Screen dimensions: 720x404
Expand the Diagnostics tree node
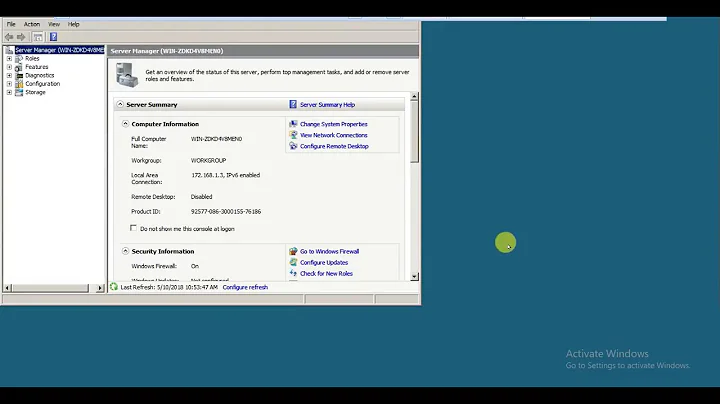tap(9, 75)
